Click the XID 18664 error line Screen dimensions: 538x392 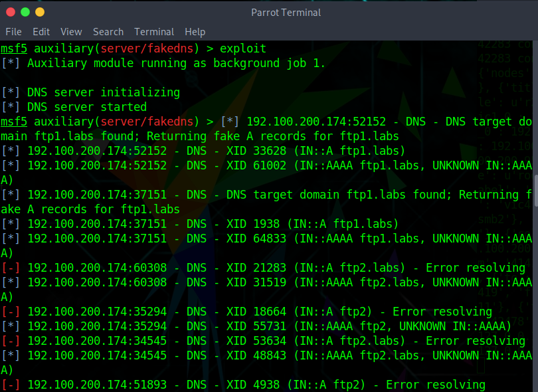[246, 312]
